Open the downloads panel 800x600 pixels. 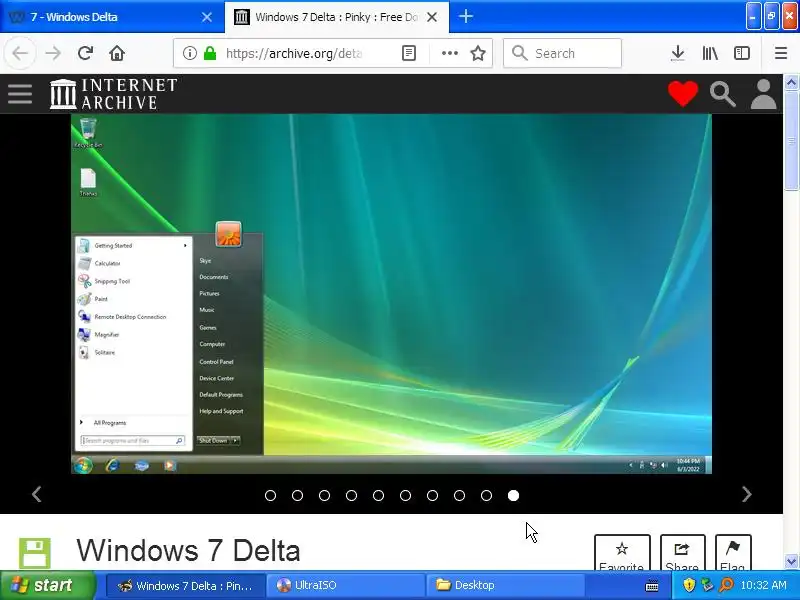point(678,53)
